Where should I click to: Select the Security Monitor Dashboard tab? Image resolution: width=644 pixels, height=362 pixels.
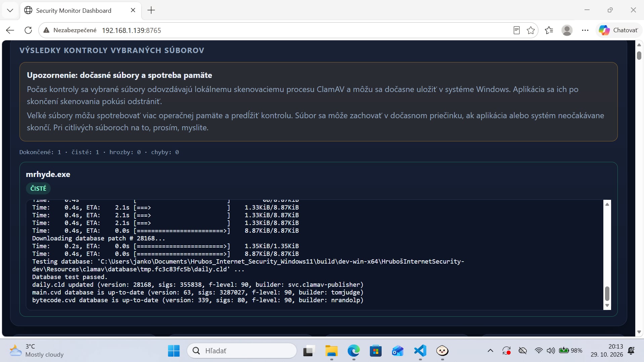pos(80,10)
